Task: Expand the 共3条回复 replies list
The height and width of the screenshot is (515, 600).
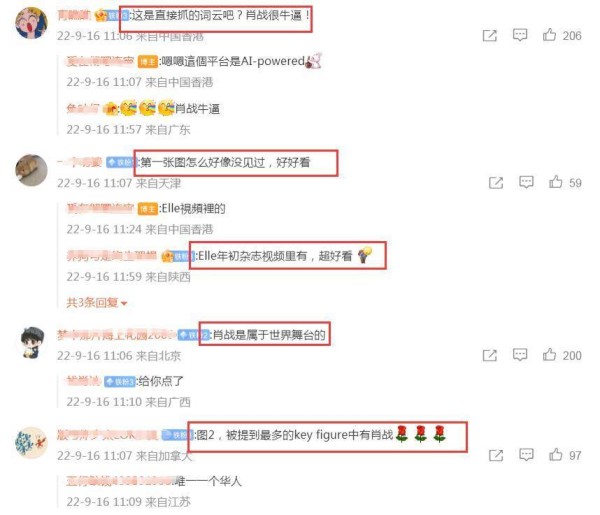Action: pyautogui.click(x=96, y=303)
